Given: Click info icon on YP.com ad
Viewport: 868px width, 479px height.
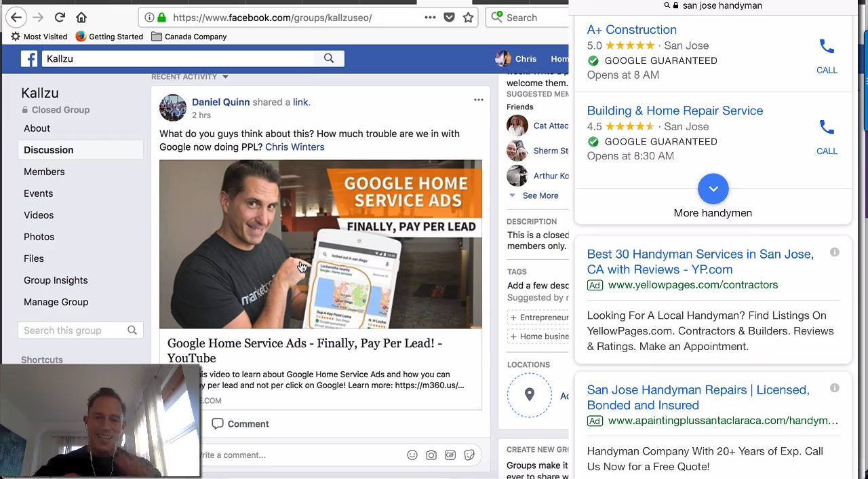Looking at the screenshot, I should click(835, 252).
